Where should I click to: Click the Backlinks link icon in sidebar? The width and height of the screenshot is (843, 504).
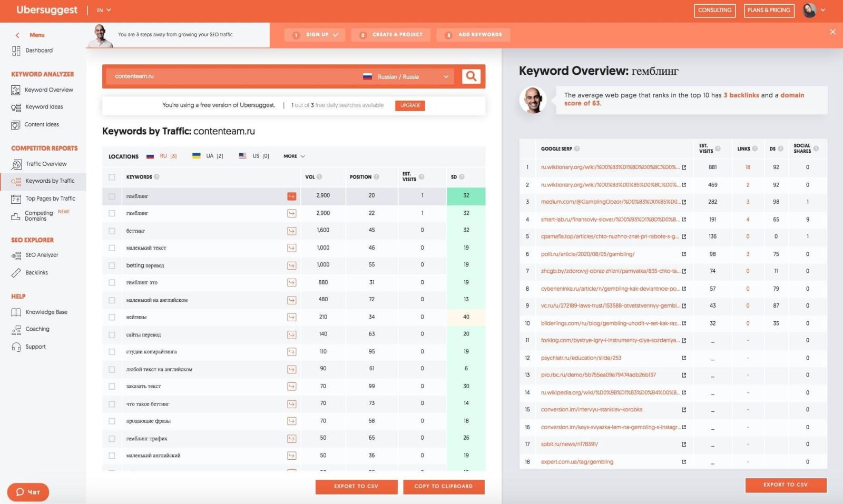pos(16,273)
